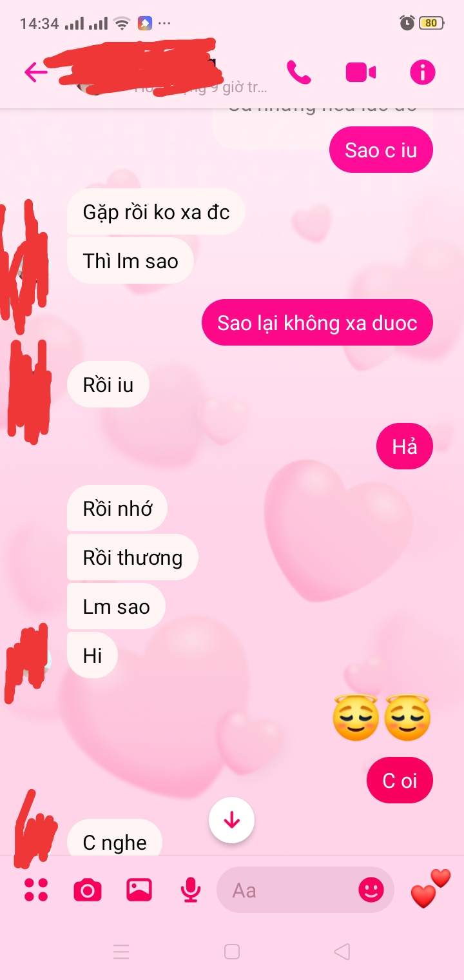Screen dimensions: 464x980
Task: Open the camera from message bar
Action: 88,890
